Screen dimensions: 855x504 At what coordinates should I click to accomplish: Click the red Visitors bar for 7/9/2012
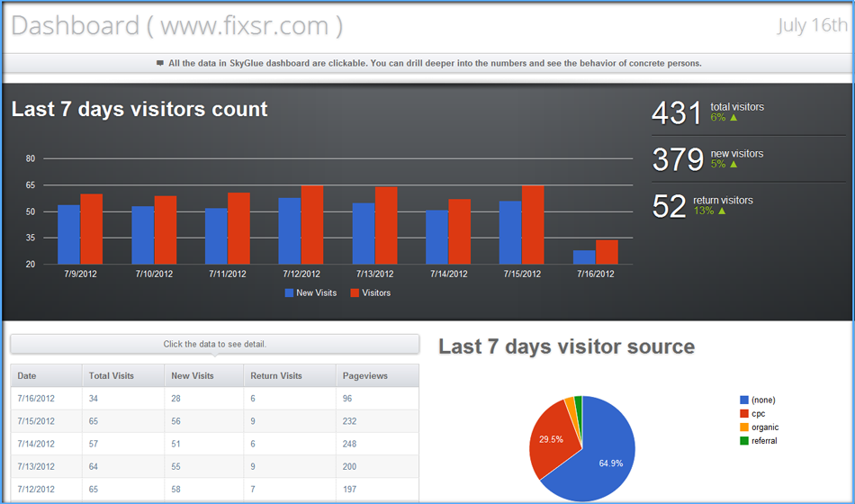92,229
